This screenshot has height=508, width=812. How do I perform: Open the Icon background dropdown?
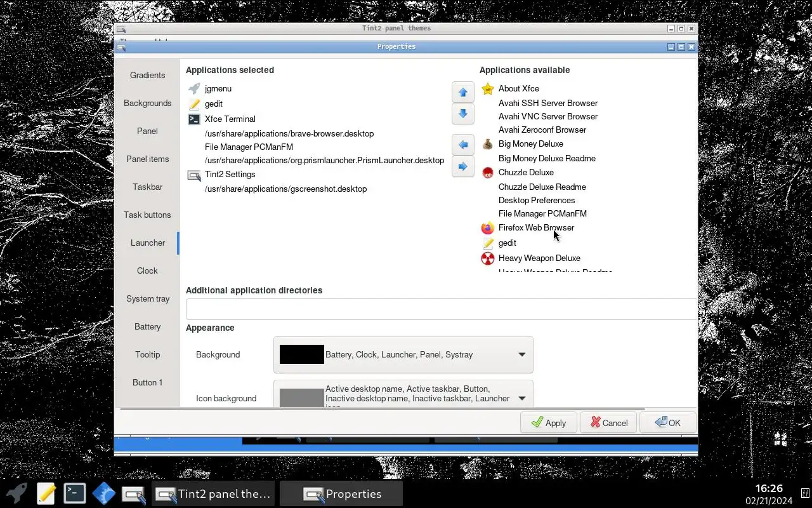tap(403, 394)
